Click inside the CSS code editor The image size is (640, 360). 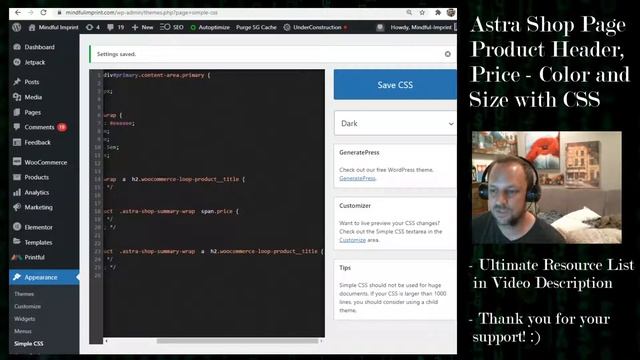214,204
